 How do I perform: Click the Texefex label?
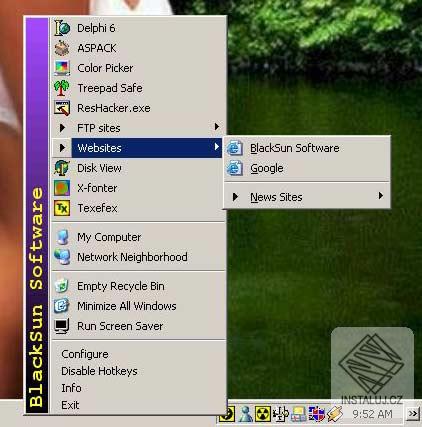pos(97,208)
